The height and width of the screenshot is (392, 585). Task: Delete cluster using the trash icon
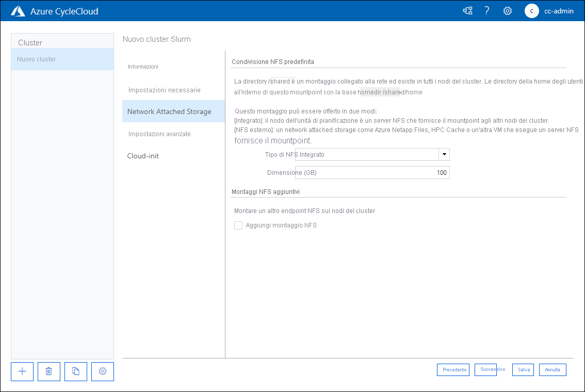[x=48, y=371]
